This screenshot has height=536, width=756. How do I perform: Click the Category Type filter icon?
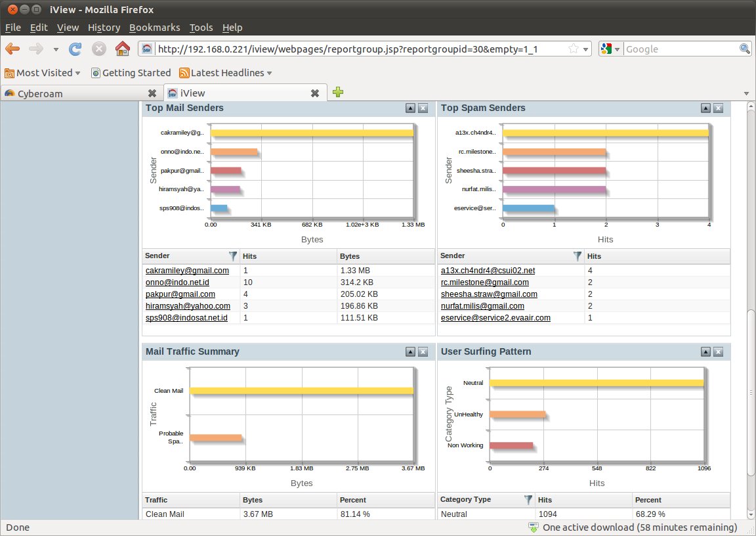point(528,500)
